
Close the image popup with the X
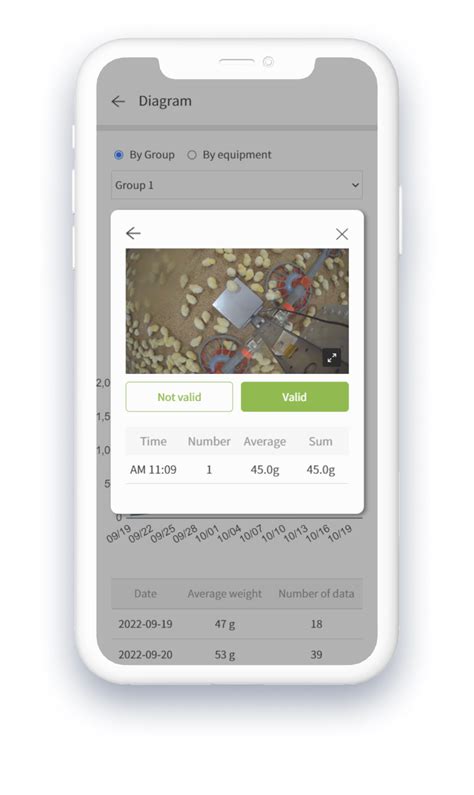pyautogui.click(x=342, y=234)
